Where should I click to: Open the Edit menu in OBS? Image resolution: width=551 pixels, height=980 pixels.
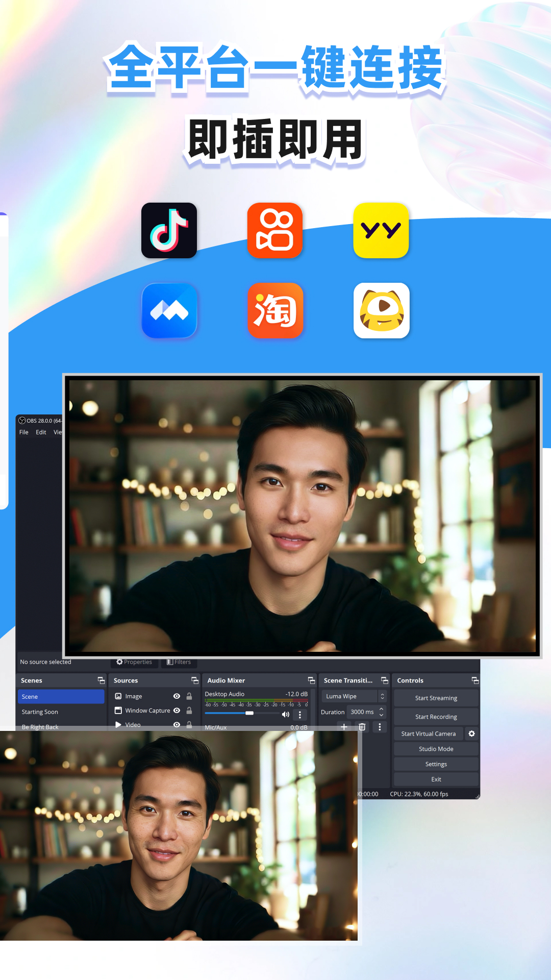pos(41,432)
